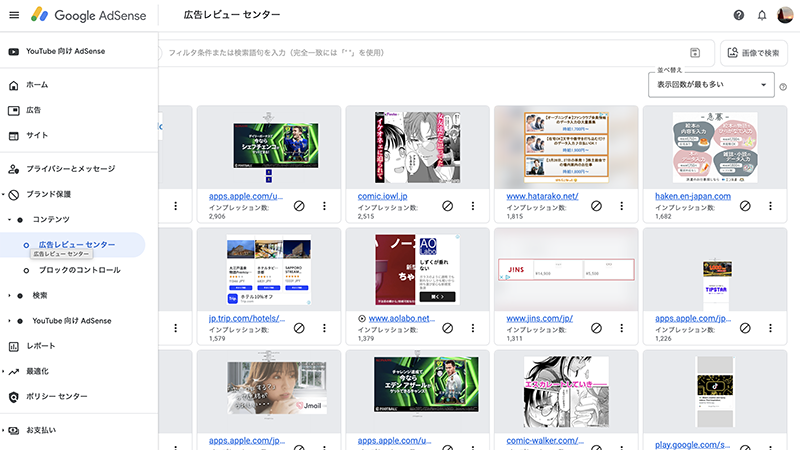The image size is (800, 450).
Task: Select 広告レビュー センター in the sidebar
Action: coord(77,245)
